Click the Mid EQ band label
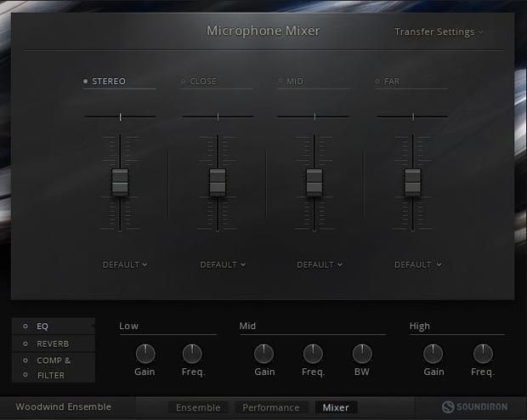 pyautogui.click(x=247, y=326)
